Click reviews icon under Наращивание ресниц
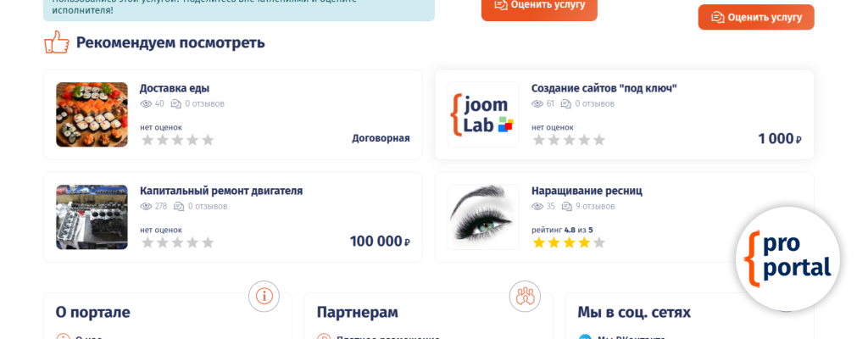This screenshot has height=339, width=868. [x=567, y=206]
